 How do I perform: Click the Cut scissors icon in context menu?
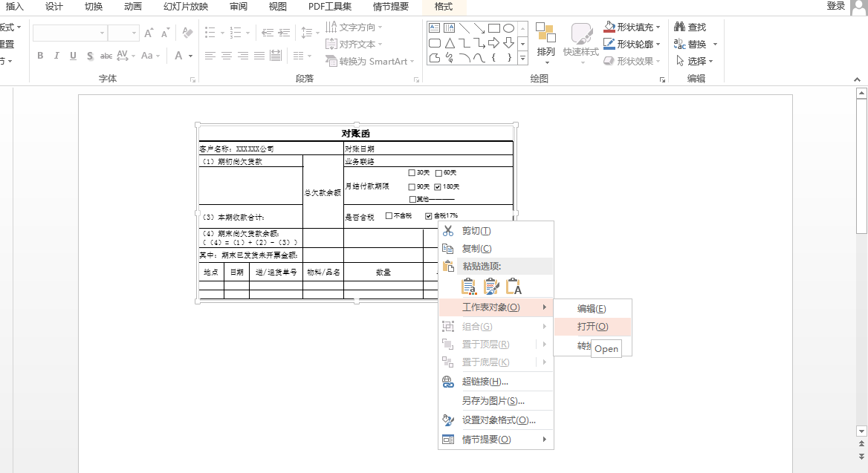pos(448,231)
